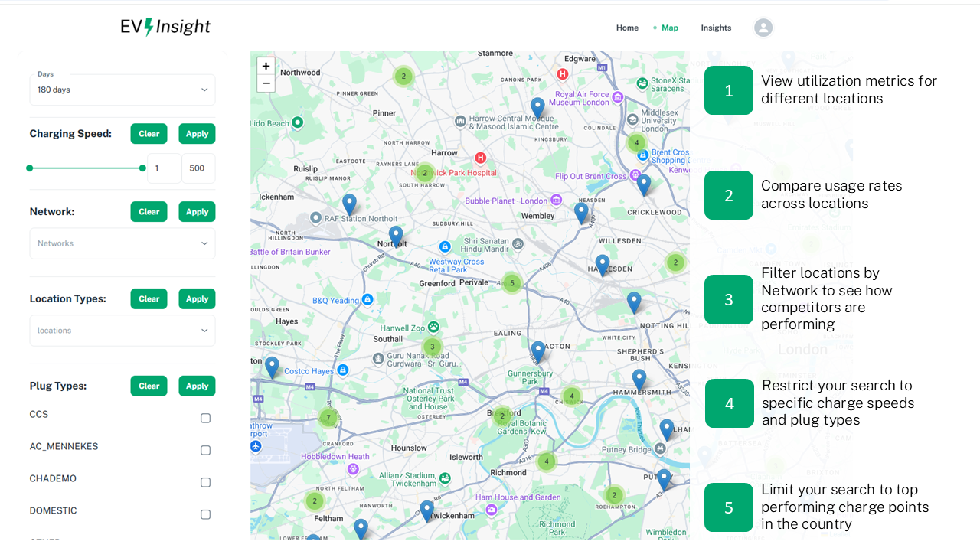The image size is (980, 551).
Task: Expand the Networks dropdown
Action: [122, 243]
